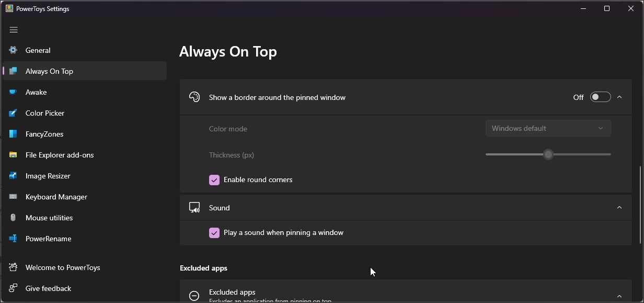Select the PowerRename sidebar icon
The width and height of the screenshot is (644, 303).
click(x=13, y=239)
